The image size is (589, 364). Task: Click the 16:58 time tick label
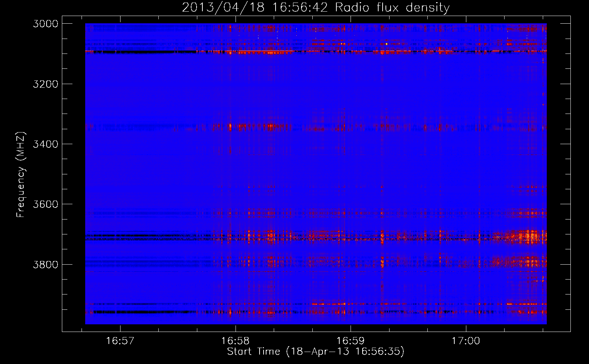pos(235,341)
